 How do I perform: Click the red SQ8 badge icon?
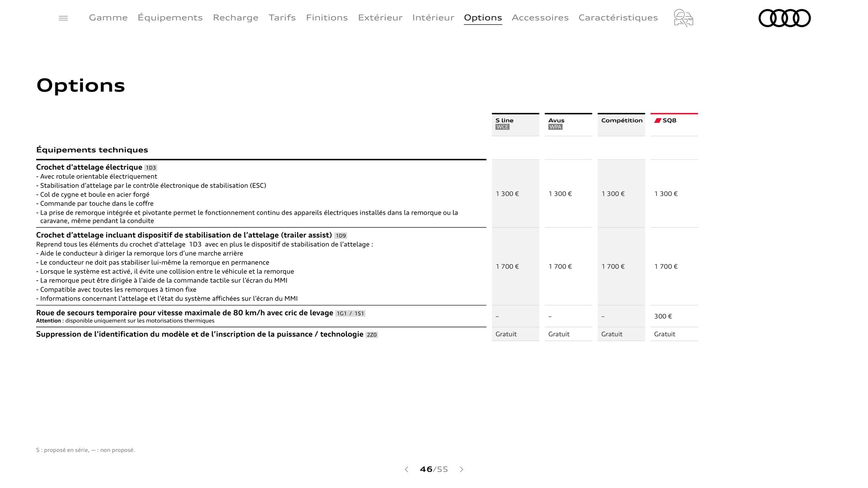658,120
